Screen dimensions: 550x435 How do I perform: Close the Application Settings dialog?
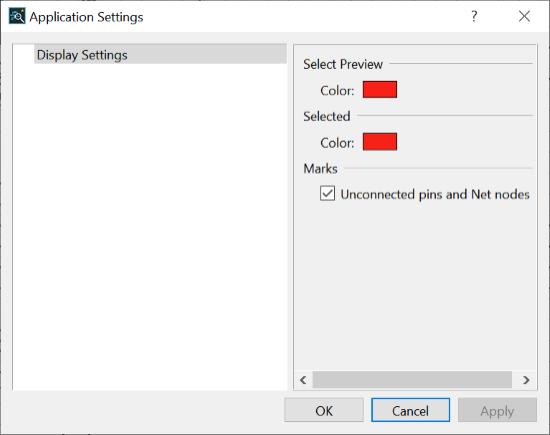point(524,16)
